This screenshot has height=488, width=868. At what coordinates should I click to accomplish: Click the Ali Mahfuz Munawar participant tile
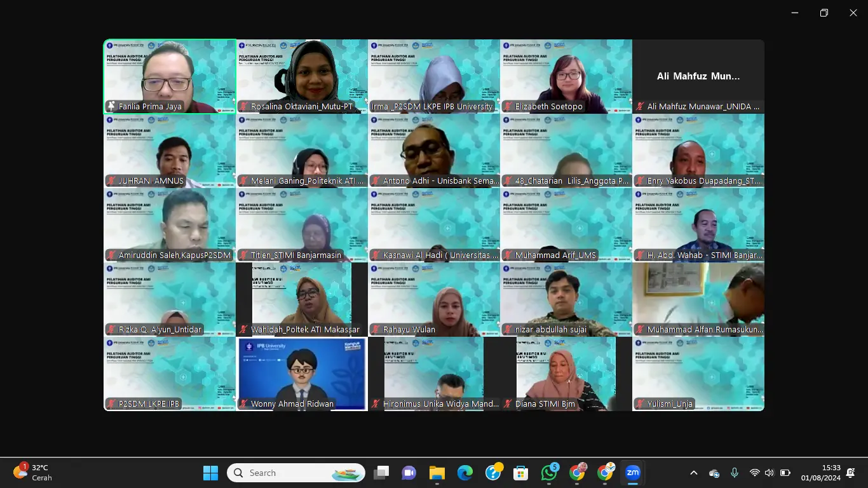698,76
